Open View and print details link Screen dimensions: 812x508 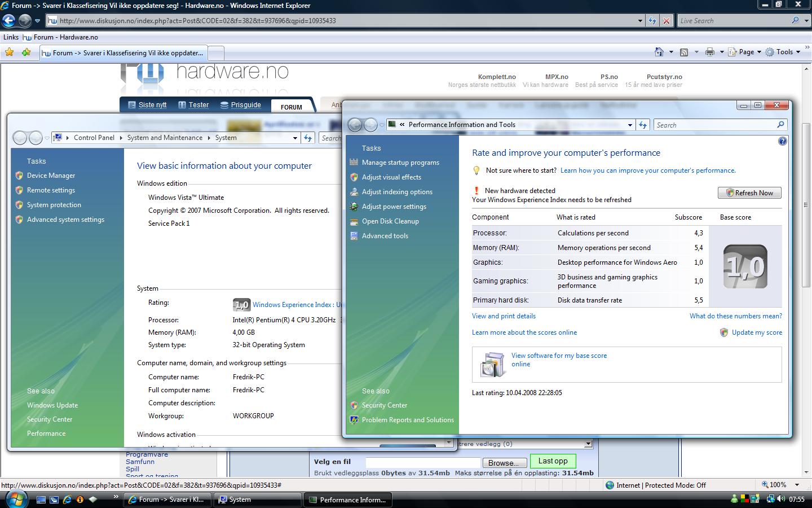504,316
